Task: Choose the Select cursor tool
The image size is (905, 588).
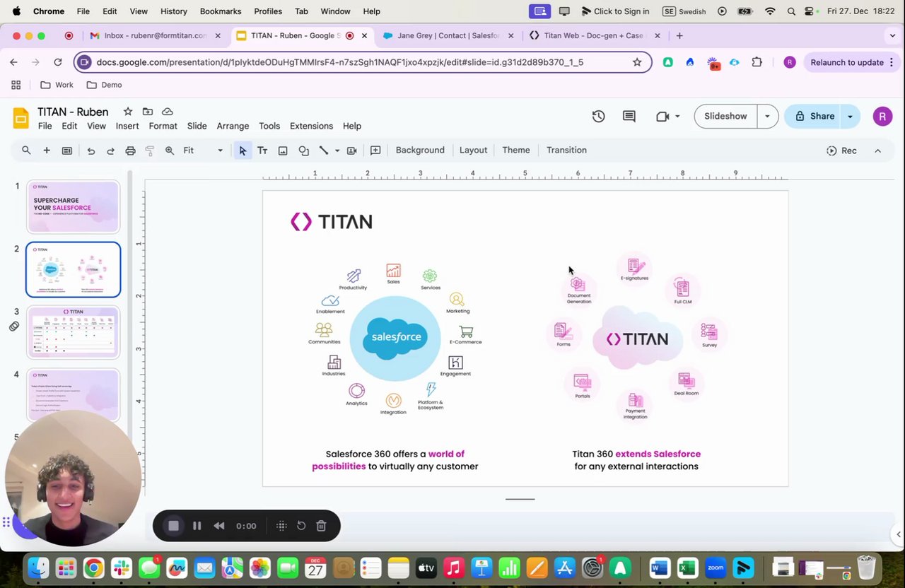Action: (x=243, y=151)
